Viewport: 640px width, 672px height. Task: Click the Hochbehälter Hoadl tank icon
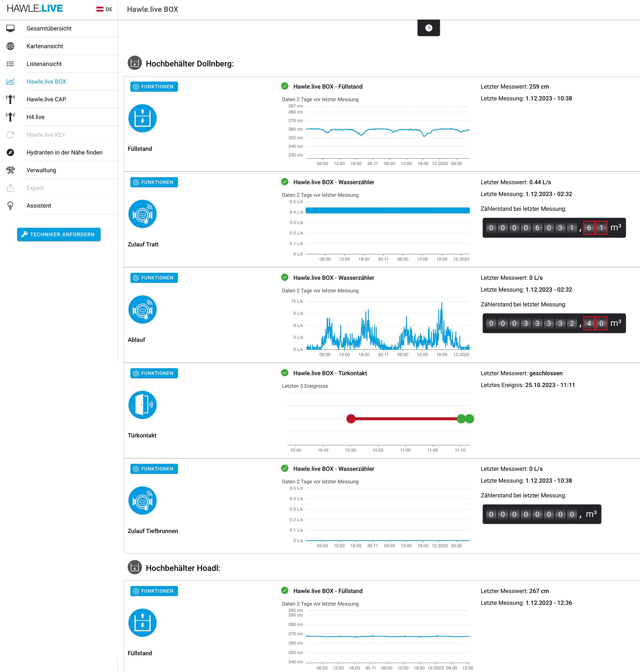point(135,567)
